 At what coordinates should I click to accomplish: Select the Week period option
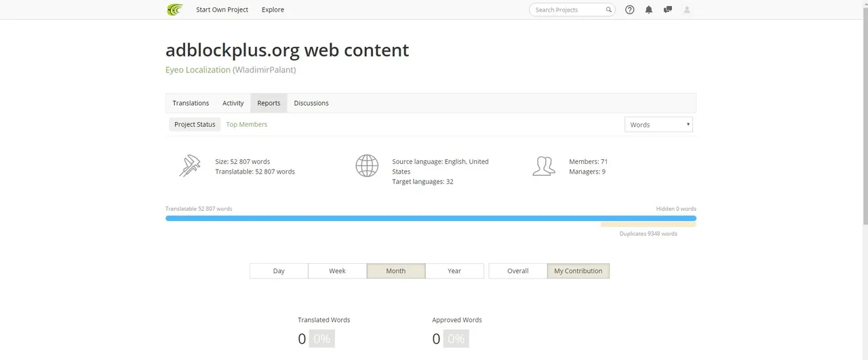[337, 271]
